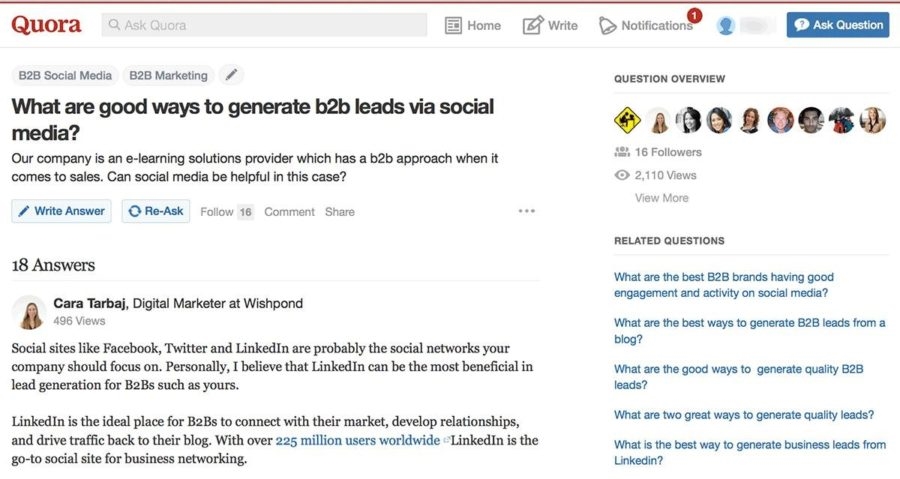Click the three-dot more options icon

[x=527, y=211]
